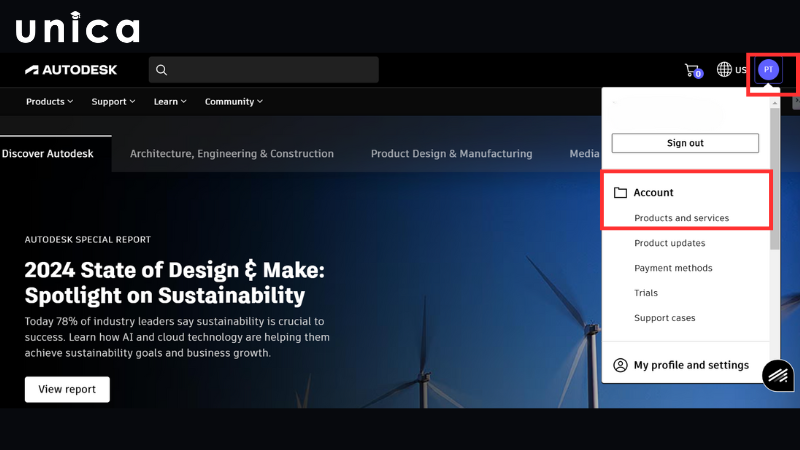
Task: Open Products and services
Action: [682, 218]
